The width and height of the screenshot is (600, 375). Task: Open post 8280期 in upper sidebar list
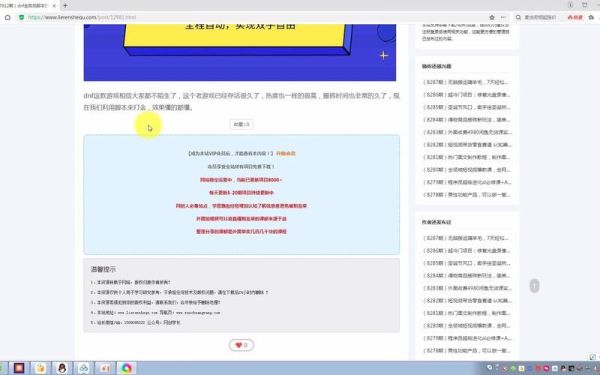466,170
